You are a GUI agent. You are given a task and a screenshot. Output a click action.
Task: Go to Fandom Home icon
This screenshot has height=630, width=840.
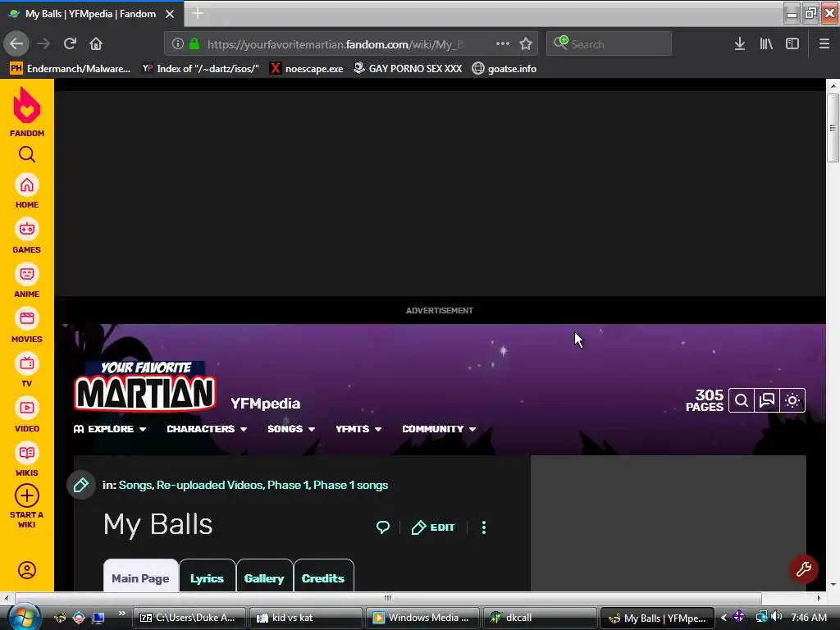click(x=27, y=185)
